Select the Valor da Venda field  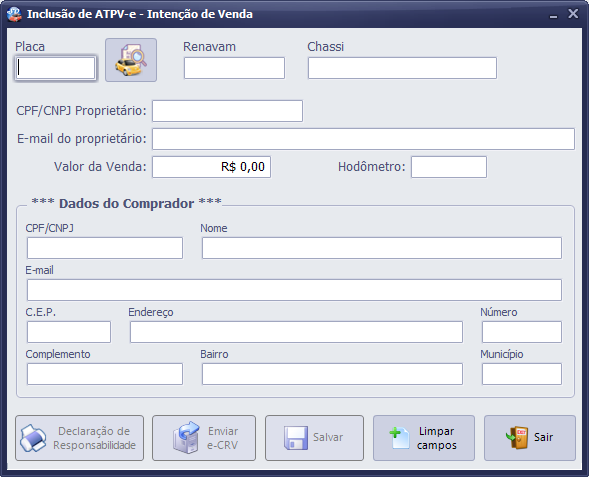point(211,167)
